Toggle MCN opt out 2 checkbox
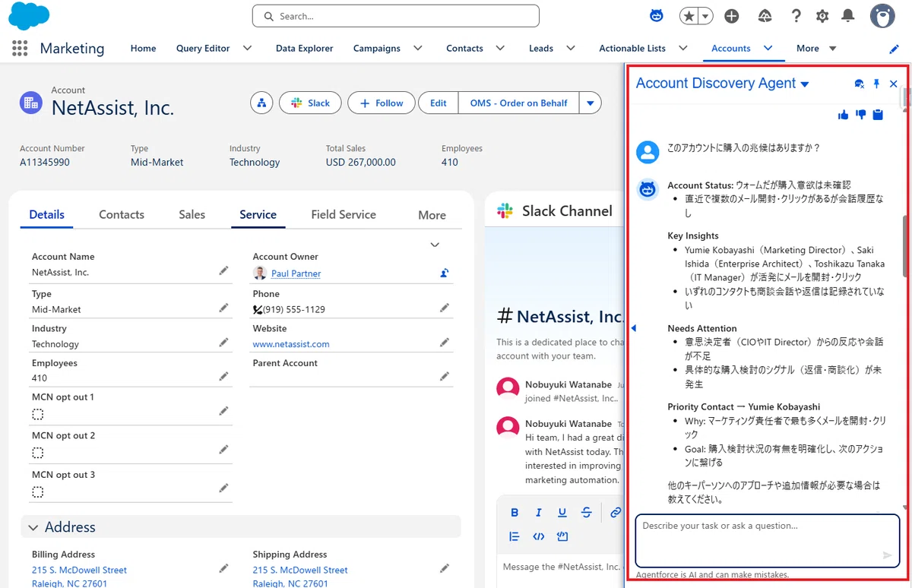This screenshot has height=588, width=912. click(37, 453)
